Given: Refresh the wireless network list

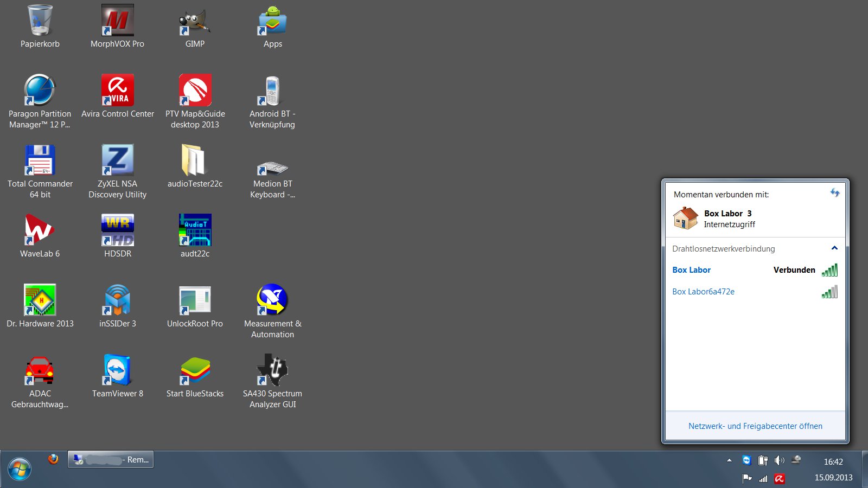Looking at the screenshot, I should [x=834, y=192].
